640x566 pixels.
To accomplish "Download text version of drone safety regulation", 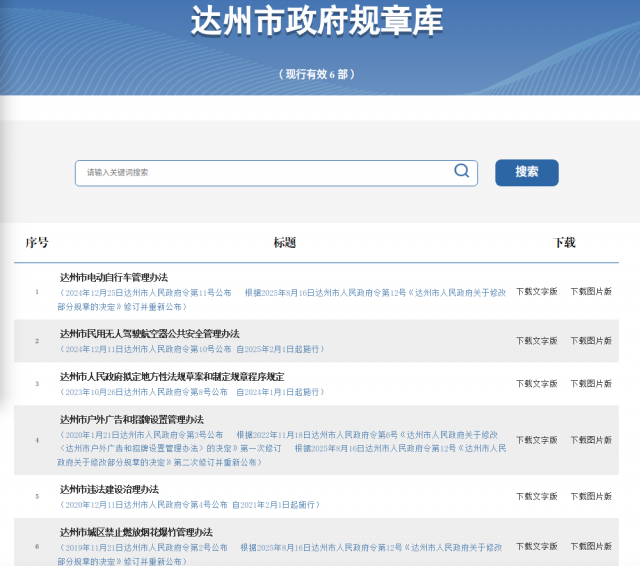I will pyautogui.click(x=536, y=341).
